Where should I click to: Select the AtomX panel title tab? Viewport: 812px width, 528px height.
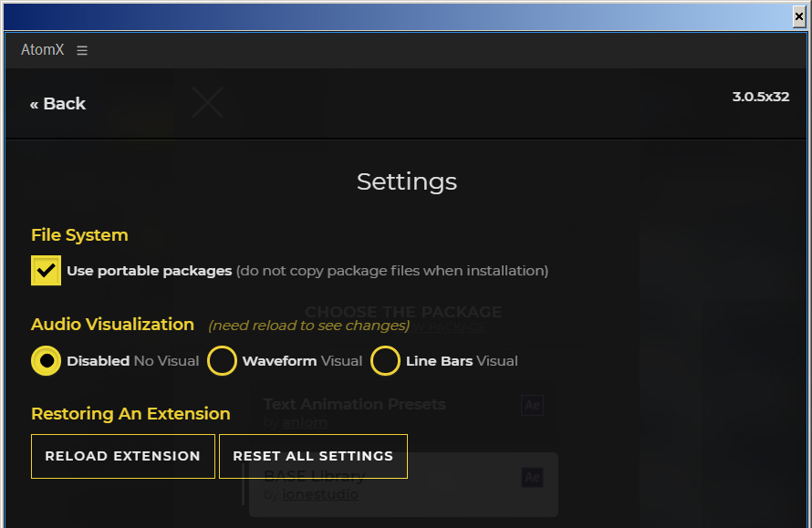coord(43,49)
